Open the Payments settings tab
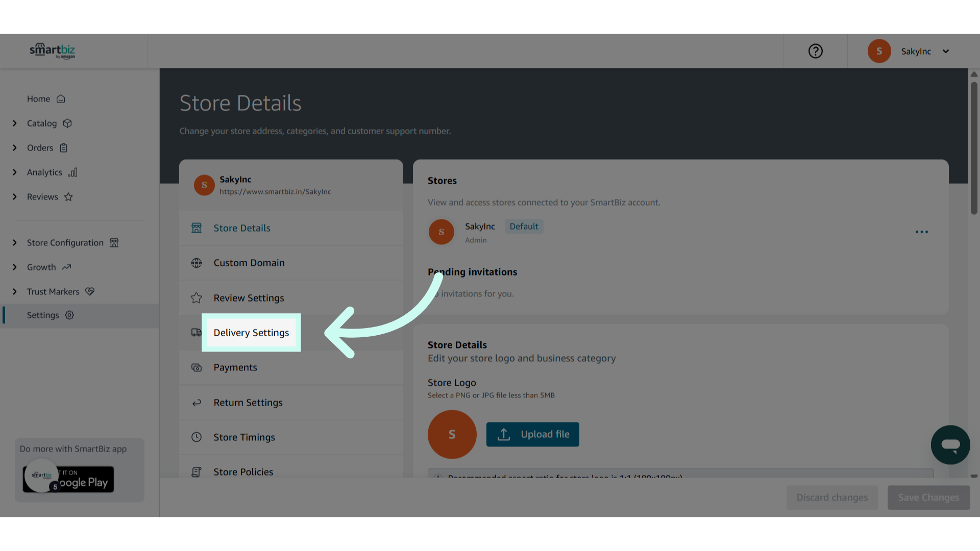The image size is (980, 551). (291, 367)
